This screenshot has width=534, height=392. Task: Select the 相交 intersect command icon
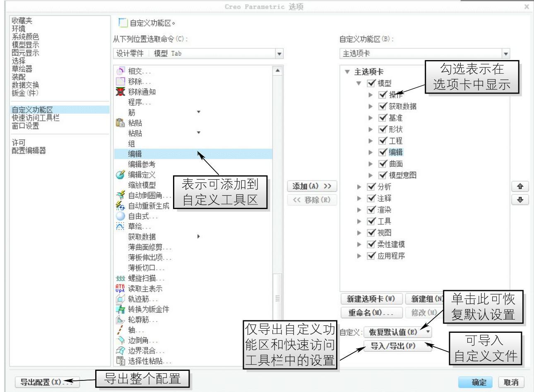[120, 71]
